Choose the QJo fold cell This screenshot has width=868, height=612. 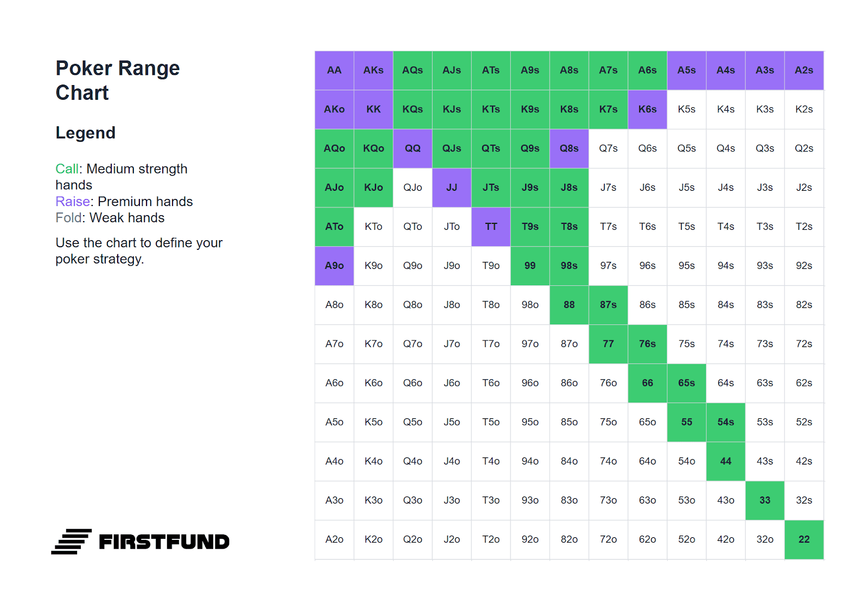(x=412, y=188)
